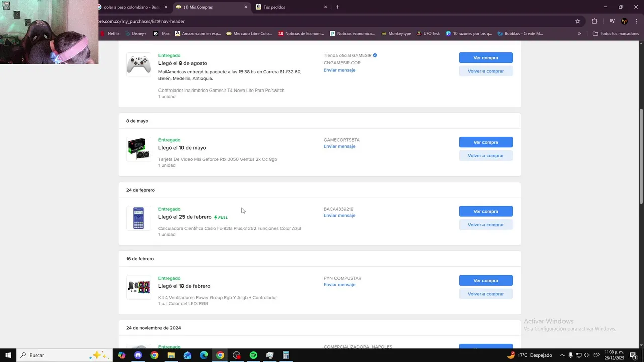
Task: Click Ver compra for the RTX 3050
Action: [x=486, y=142]
